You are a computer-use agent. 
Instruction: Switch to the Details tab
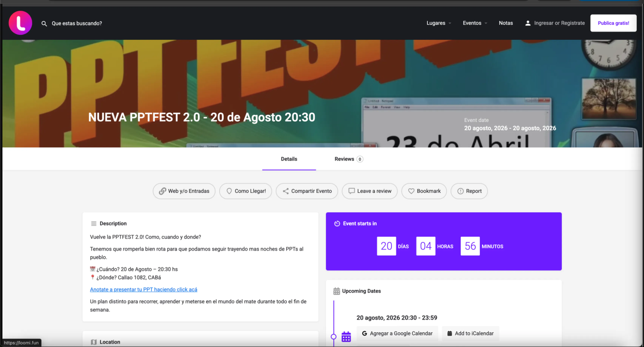[x=289, y=159]
